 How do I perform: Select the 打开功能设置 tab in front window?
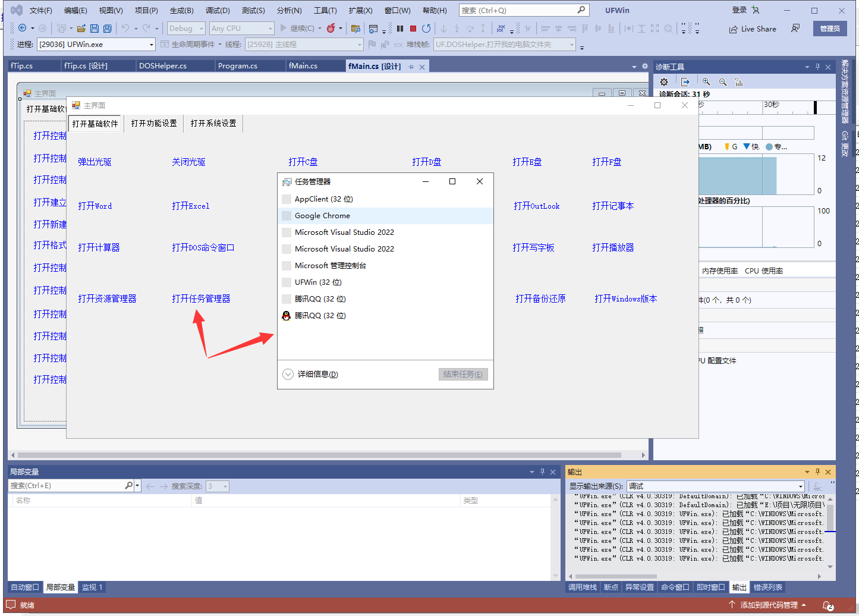[x=154, y=123]
